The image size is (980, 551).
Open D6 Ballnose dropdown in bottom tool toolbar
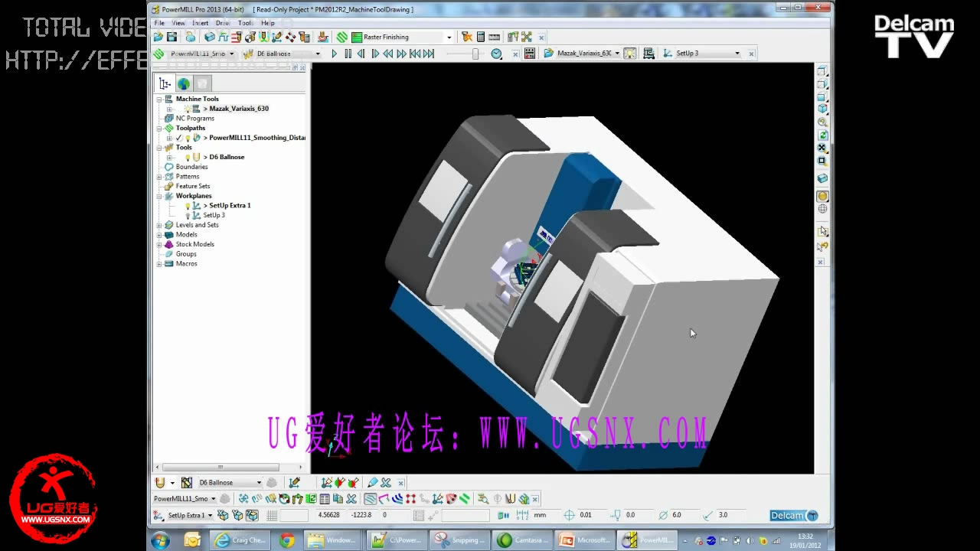259,483
